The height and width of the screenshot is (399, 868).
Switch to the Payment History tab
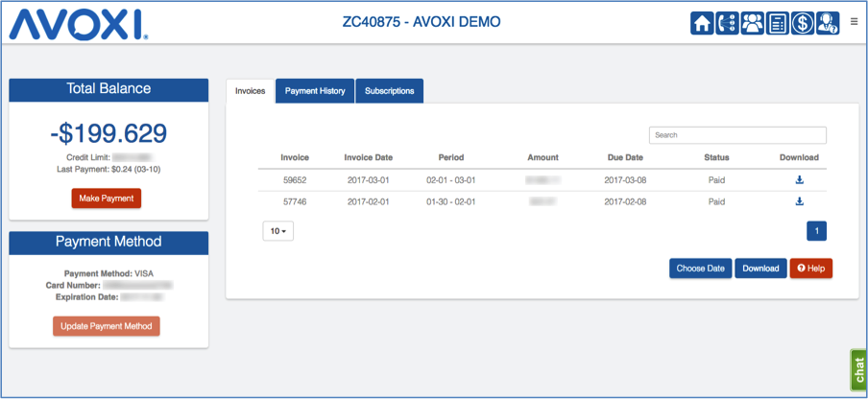point(315,91)
